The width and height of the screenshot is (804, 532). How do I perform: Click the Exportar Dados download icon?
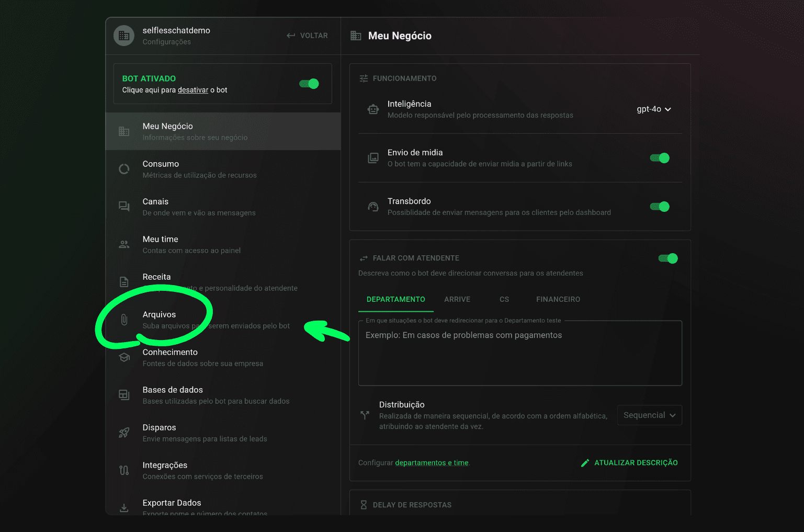pos(124,508)
